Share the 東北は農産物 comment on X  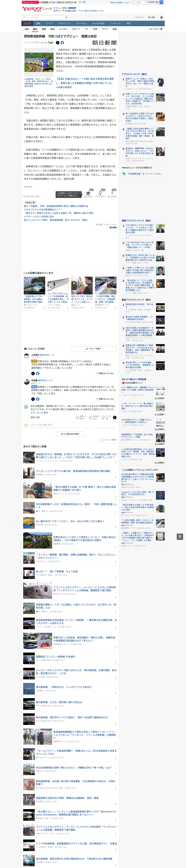click(x=114, y=417)
